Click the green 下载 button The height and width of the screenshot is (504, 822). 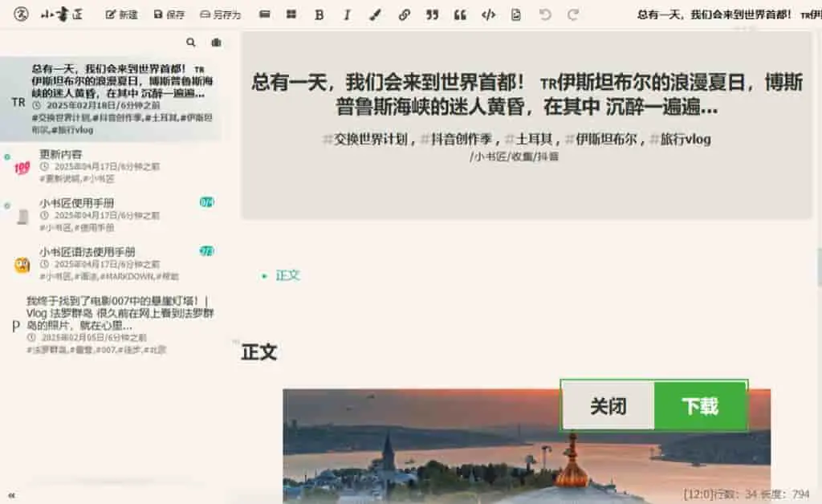tap(700, 405)
